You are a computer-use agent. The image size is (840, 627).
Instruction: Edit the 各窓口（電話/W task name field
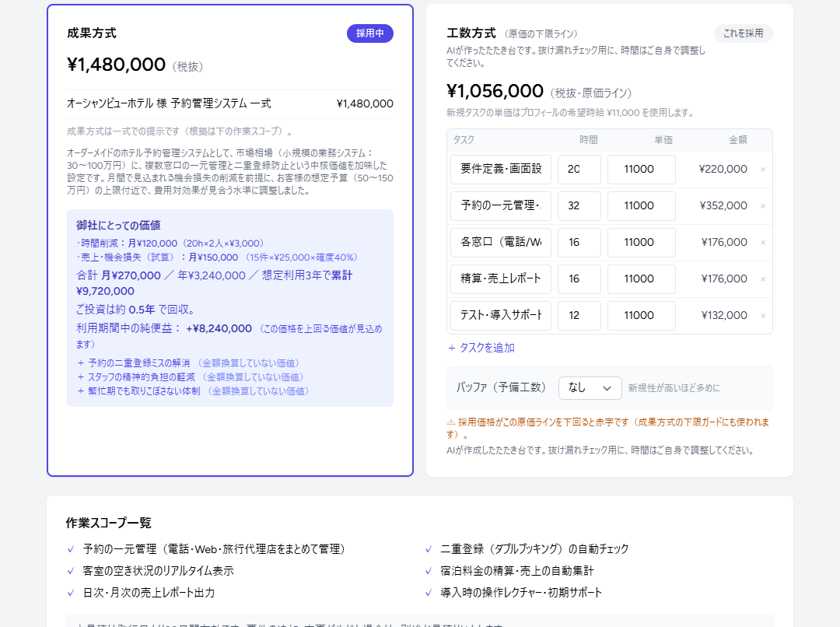click(x=501, y=242)
